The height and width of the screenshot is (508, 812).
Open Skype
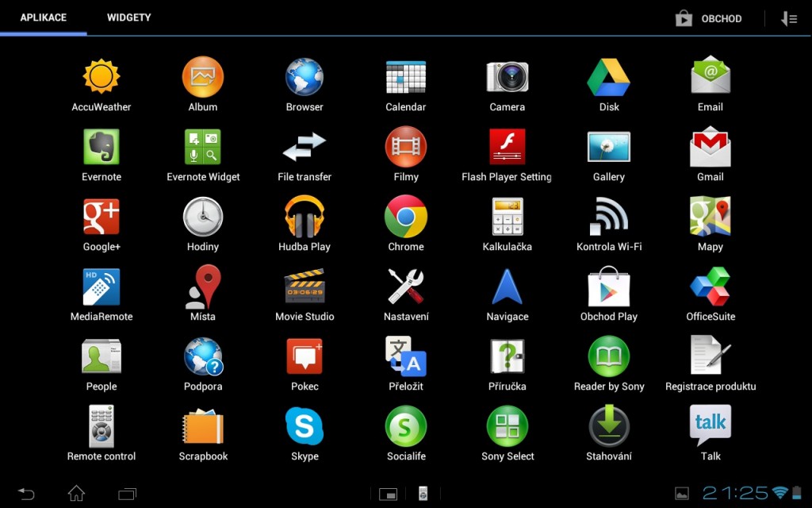(304, 426)
